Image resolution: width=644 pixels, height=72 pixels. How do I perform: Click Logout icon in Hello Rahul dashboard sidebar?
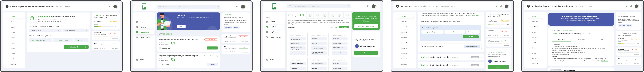pos(137,60)
